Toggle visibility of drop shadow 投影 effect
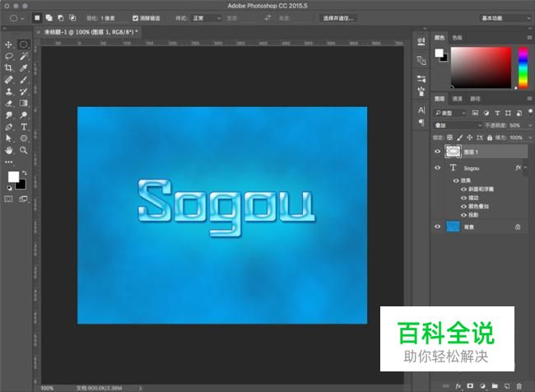The image size is (535, 392). tap(463, 215)
